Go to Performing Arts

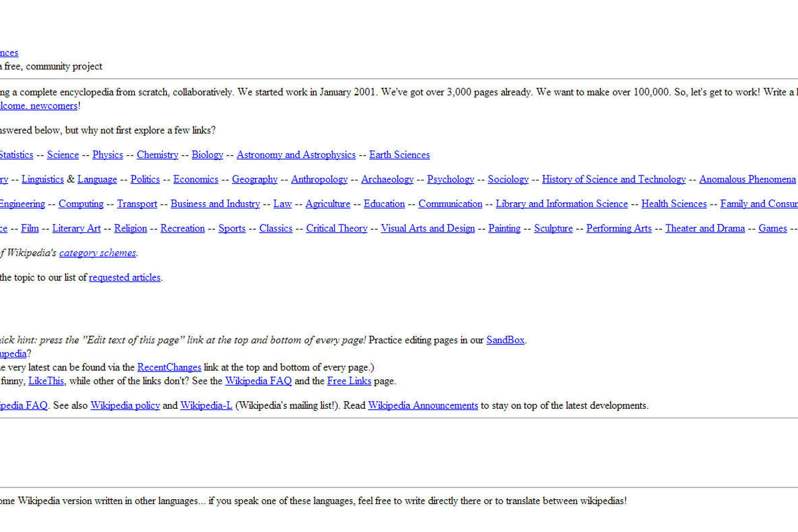click(619, 228)
